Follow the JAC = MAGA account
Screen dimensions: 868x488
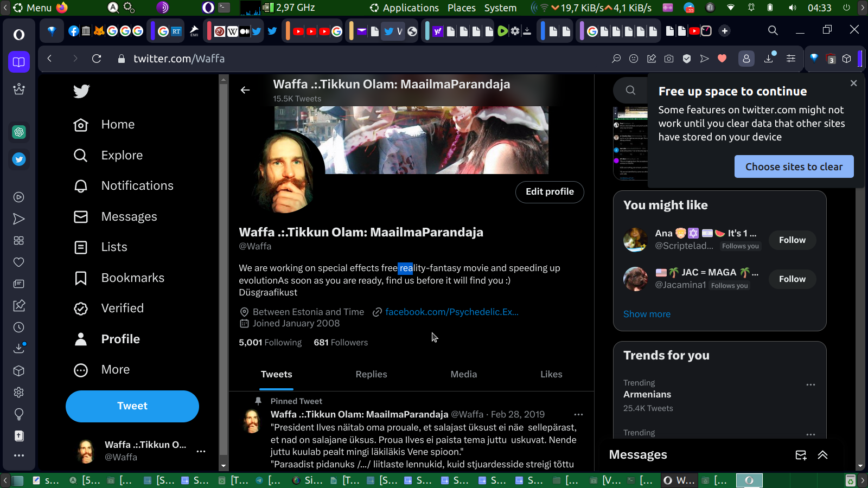793,279
